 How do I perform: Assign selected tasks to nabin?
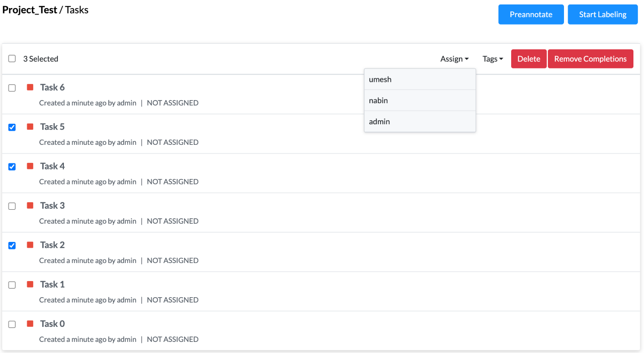click(420, 101)
